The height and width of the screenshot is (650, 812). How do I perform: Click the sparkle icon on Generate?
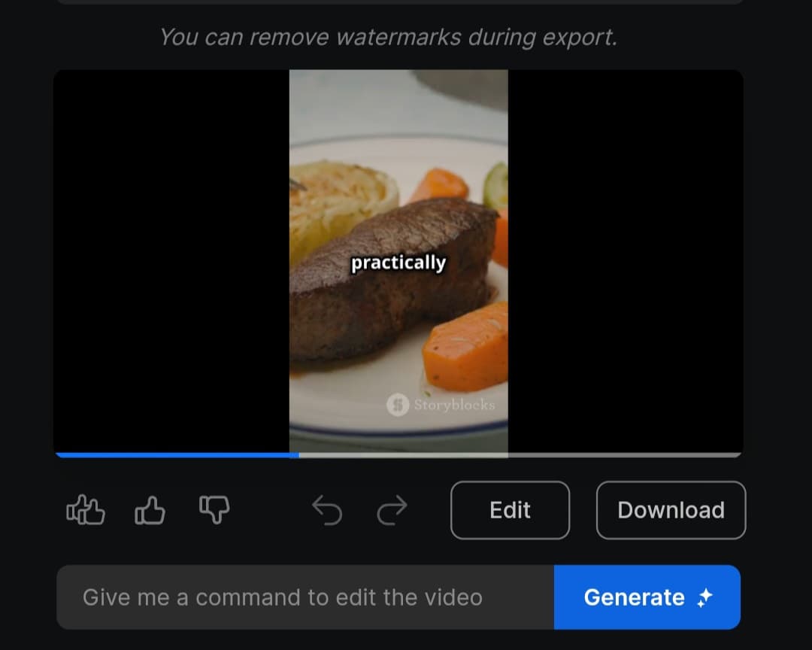[x=704, y=598]
